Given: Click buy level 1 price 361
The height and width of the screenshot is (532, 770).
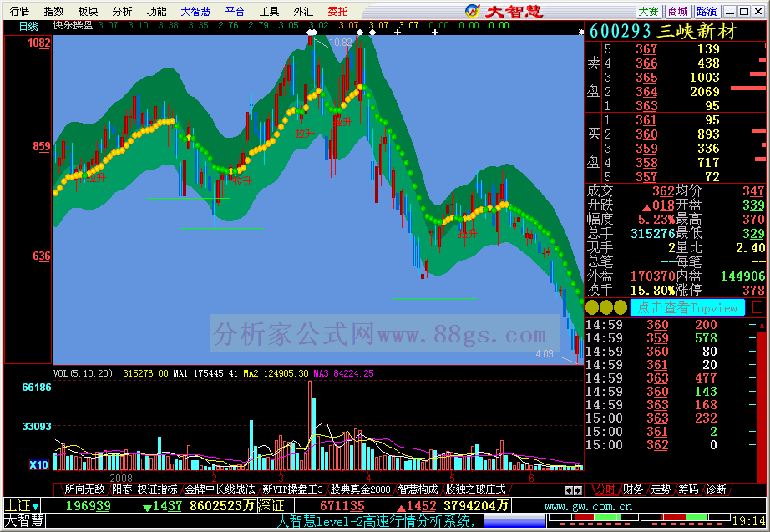Looking at the screenshot, I should 646,120.
